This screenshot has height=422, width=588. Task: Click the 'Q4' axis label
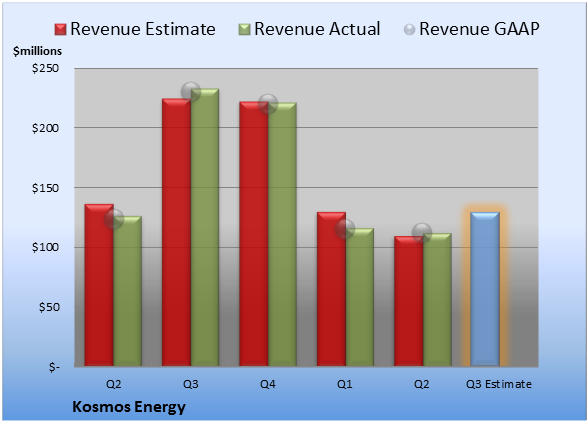(x=268, y=384)
